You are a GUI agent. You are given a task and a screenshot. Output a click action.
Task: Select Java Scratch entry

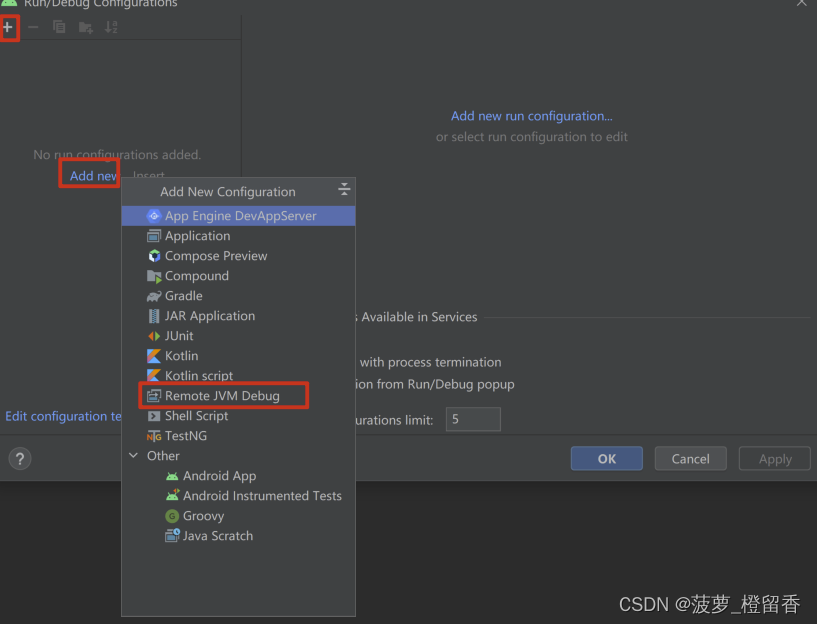point(238,536)
